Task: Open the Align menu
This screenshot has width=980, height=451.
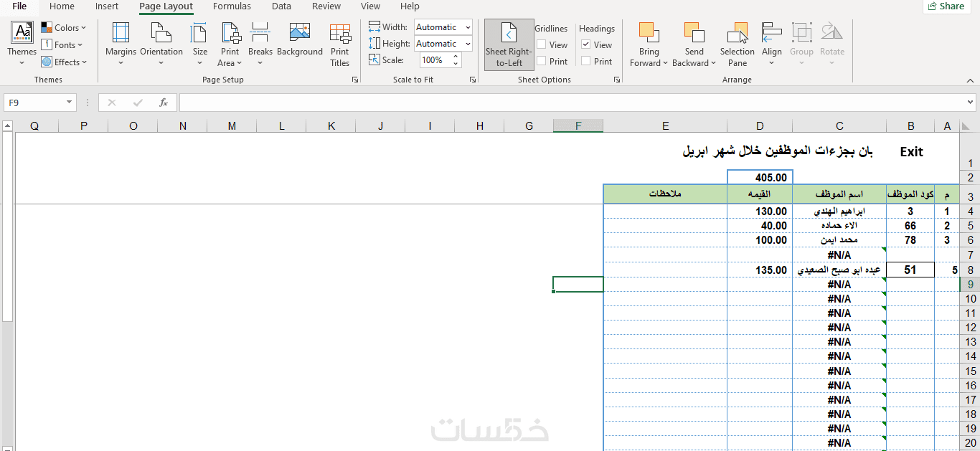Action: 772,44
